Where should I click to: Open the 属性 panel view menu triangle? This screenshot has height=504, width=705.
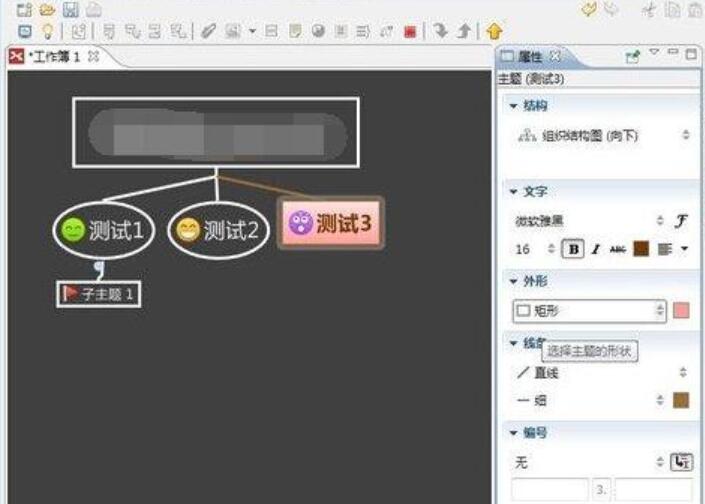(654, 52)
